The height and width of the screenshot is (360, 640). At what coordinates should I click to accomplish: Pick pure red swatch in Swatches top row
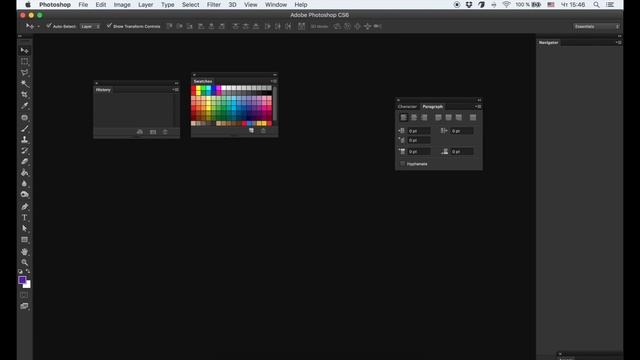193,88
